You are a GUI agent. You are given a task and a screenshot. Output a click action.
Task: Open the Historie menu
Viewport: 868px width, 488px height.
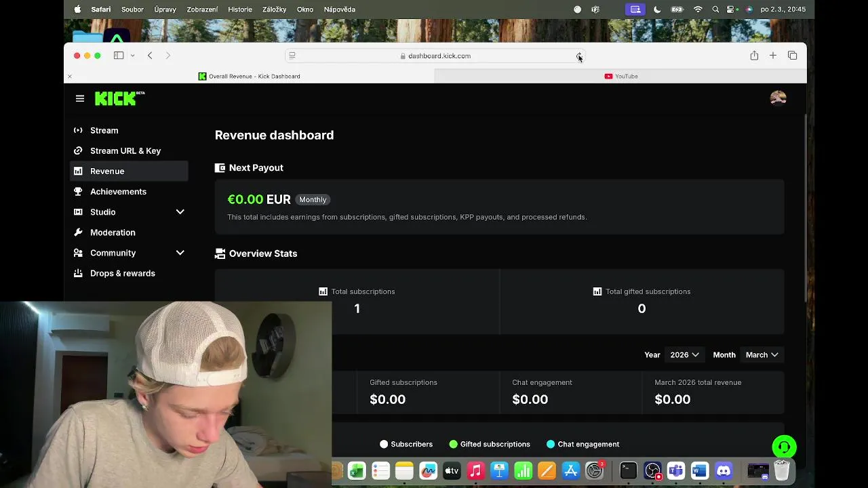[x=240, y=9]
